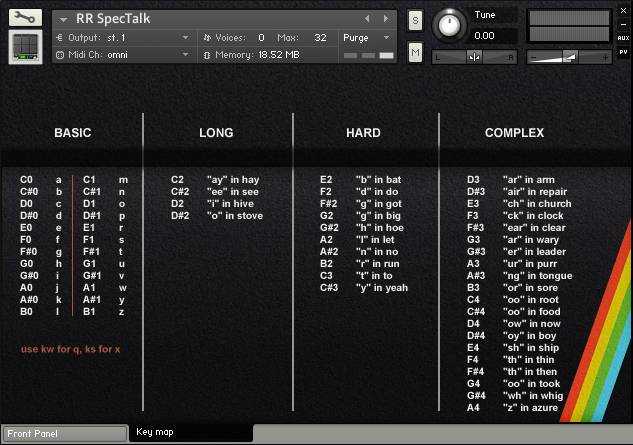Click the E2 key label
Image resolution: width=633 pixels, height=445 pixels.
[x=326, y=180]
